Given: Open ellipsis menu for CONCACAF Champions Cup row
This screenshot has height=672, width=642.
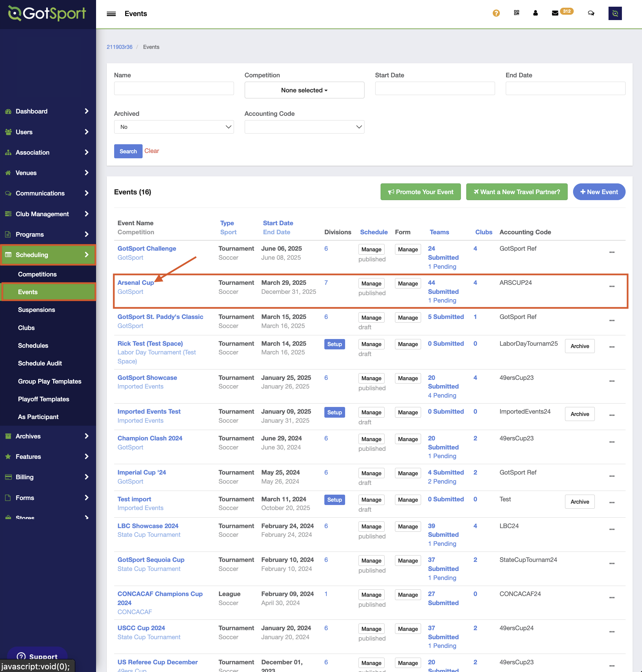Looking at the screenshot, I should (612, 598).
